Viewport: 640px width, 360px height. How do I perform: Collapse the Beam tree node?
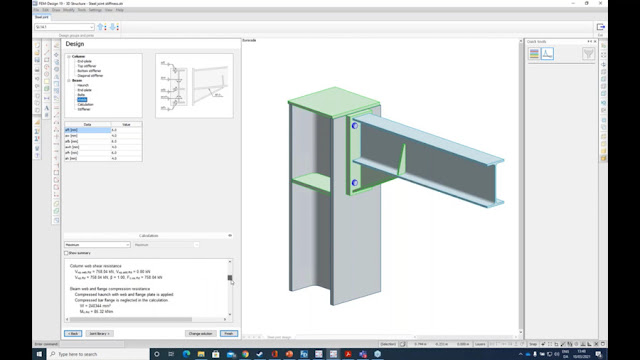[69, 80]
